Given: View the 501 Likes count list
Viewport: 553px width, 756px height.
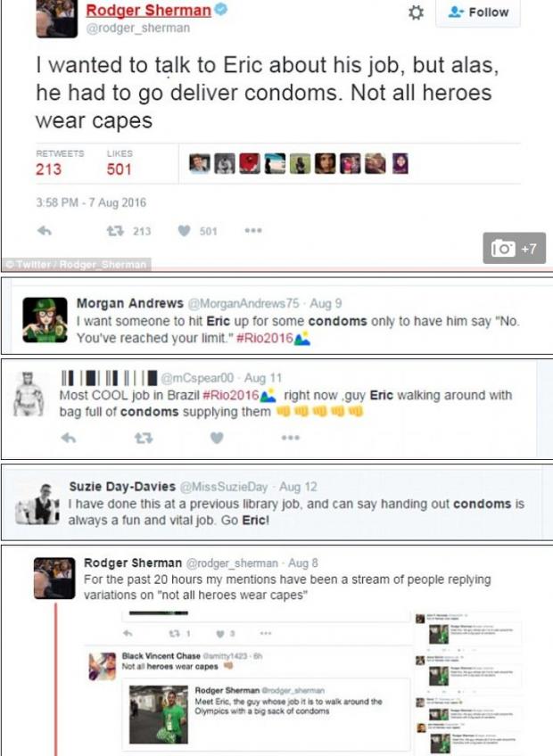Looking at the screenshot, I should click(120, 163).
